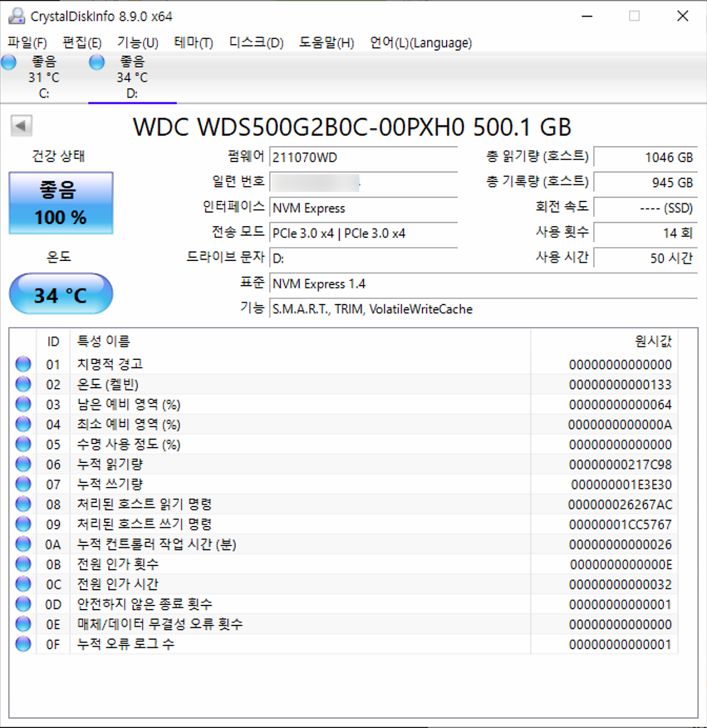Screen dimensions: 707x728
Task: Click status orb of attribute 0A 컨트롤러 작업 시간
Action: (x=23, y=544)
